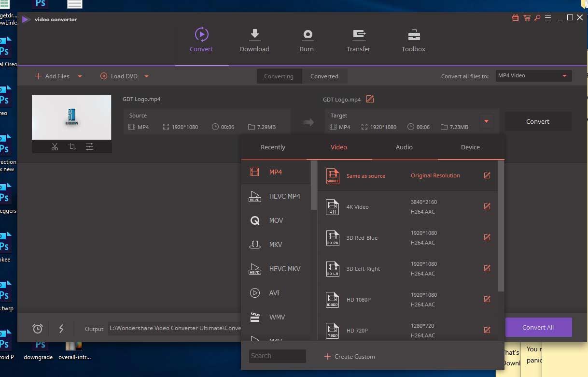
Task: Choose the 4K Video preset
Action: (407, 206)
